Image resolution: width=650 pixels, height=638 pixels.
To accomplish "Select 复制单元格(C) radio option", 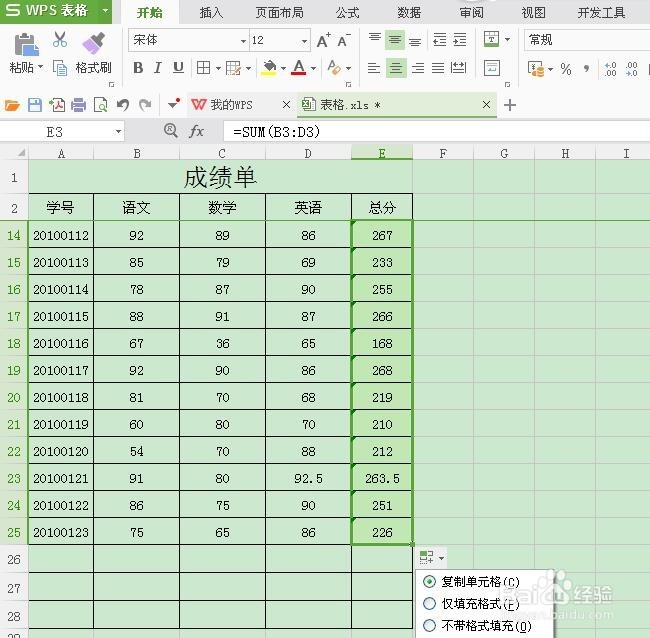I will coord(429,582).
